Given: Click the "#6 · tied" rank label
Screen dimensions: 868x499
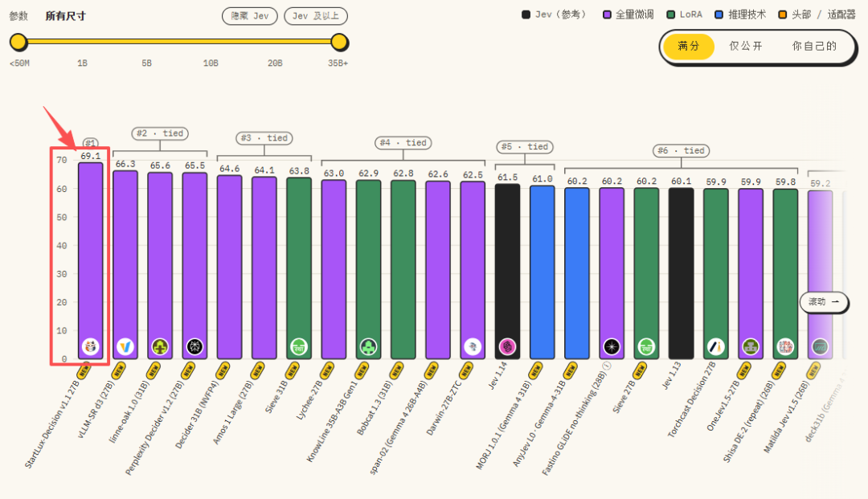Looking at the screenshot, I should (681, 150).
